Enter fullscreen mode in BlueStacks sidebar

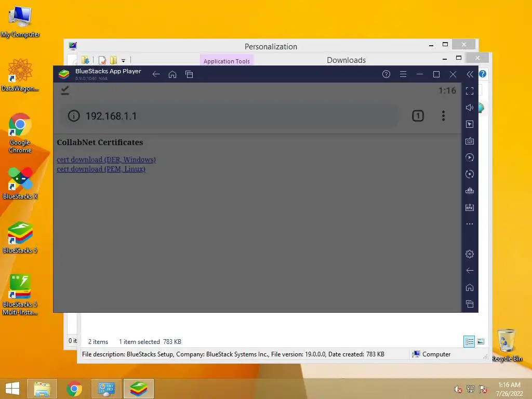(470, 91)
